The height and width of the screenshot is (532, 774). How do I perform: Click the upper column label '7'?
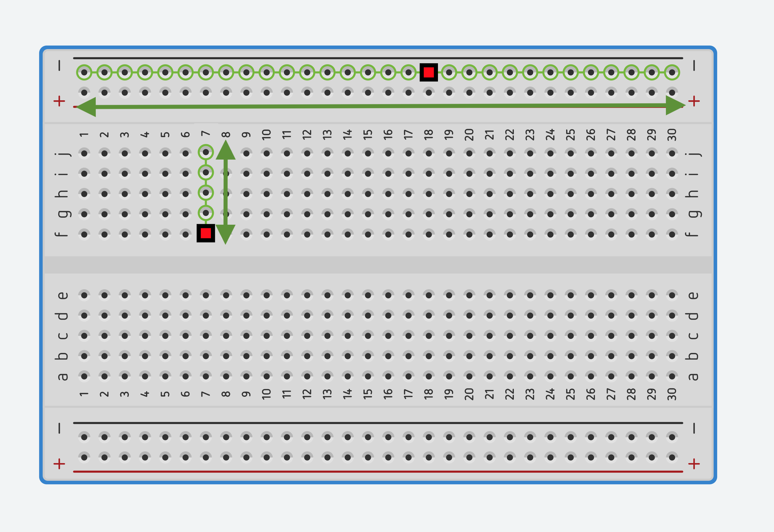pyautogui.click(x=206, y=133)
